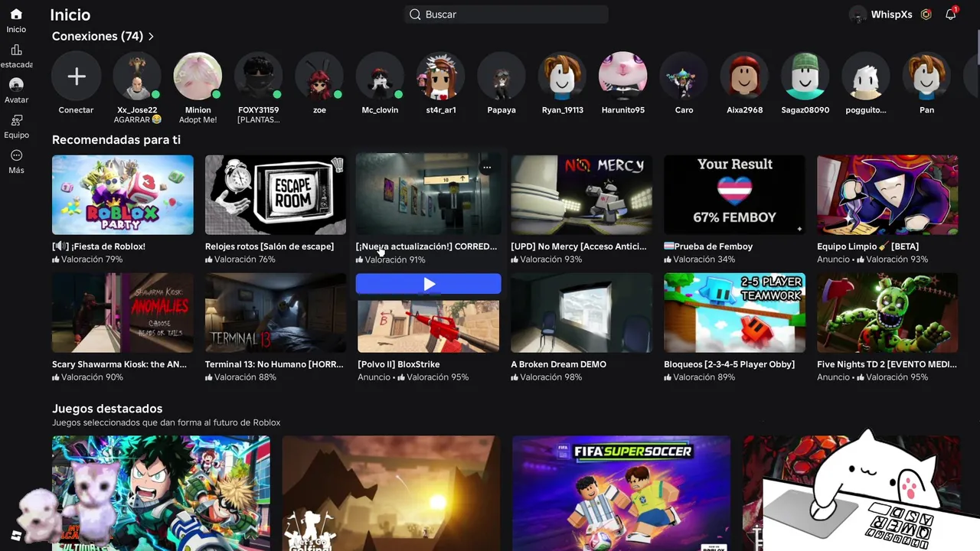Open pogguito friend avatar
980x551 pixels.
866,77
